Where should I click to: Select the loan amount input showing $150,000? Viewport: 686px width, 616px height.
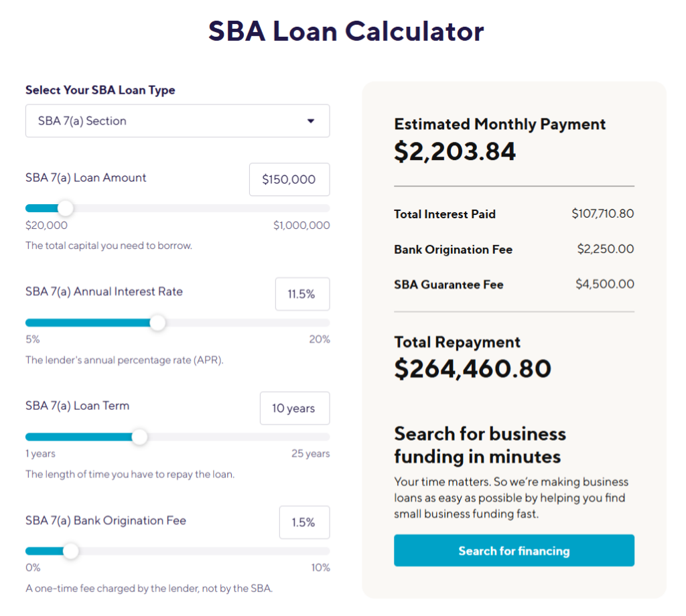point(289,179)
